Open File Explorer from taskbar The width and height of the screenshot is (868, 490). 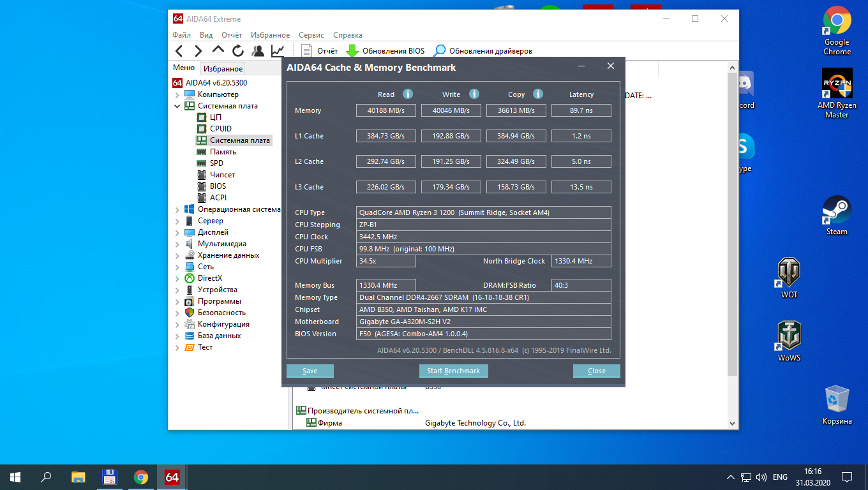pyautogui.click(x=78, y=477)
